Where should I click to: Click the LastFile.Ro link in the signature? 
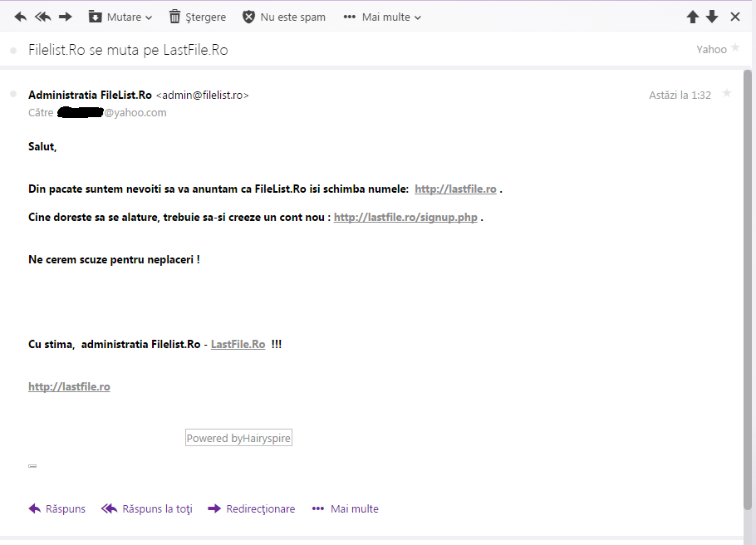[x=238, y=344]
